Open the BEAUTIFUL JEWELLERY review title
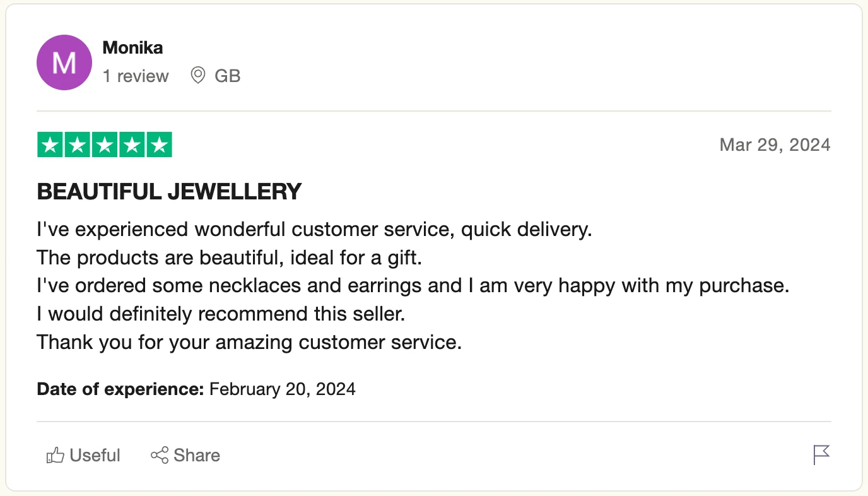 [x=169, y=192]
